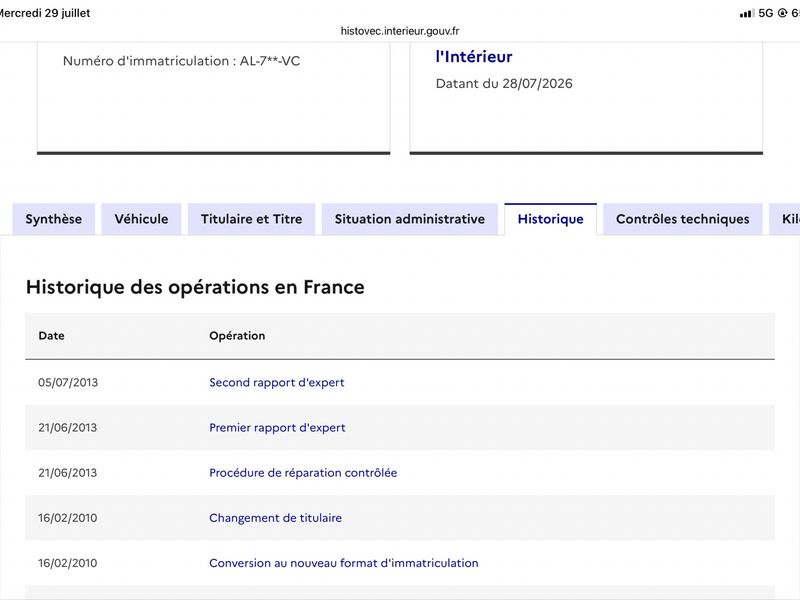The width and height of the screenshot is (800, 600).
Task: Select the date 21/06/2013 for Procédure de réparation
Action: pos(67,472)
